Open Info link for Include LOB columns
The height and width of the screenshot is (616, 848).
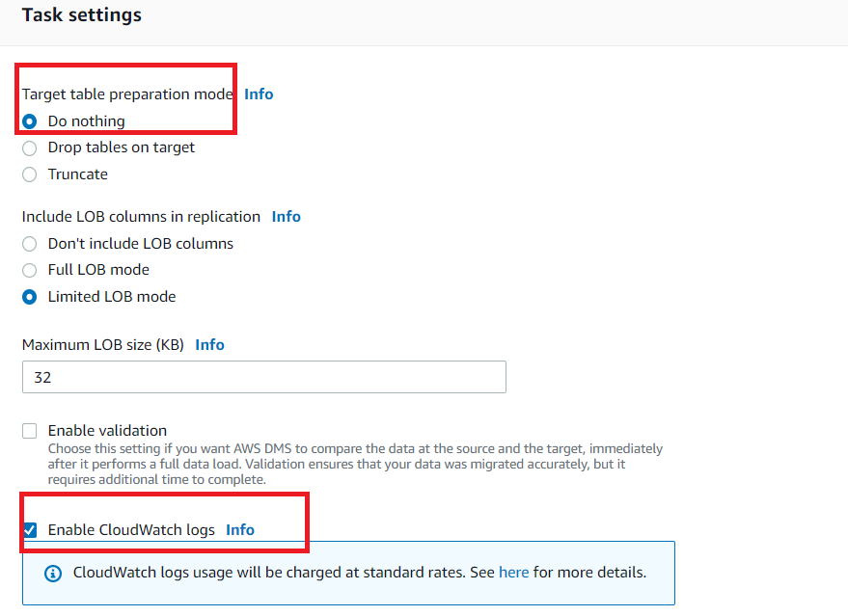click(287, 217)
